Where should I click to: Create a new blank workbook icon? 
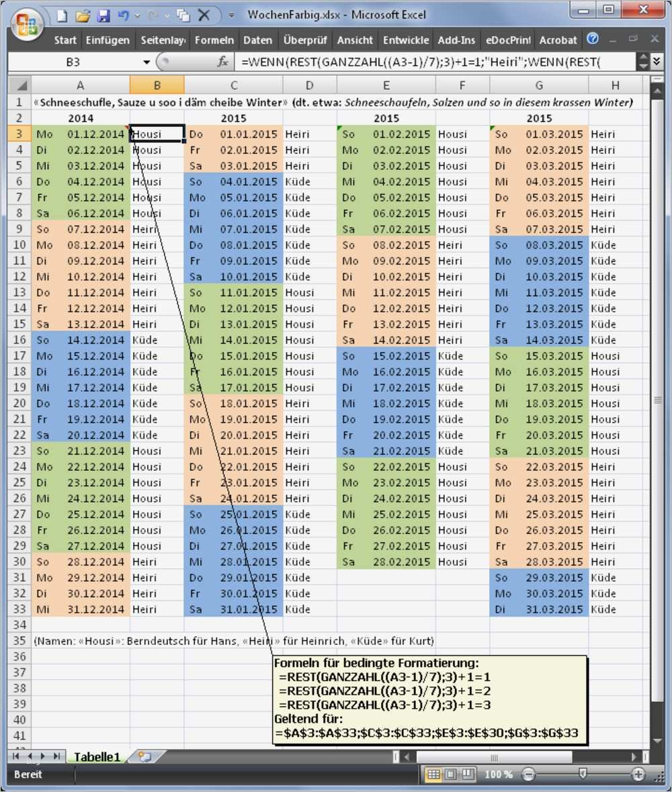tap(62, 15)
